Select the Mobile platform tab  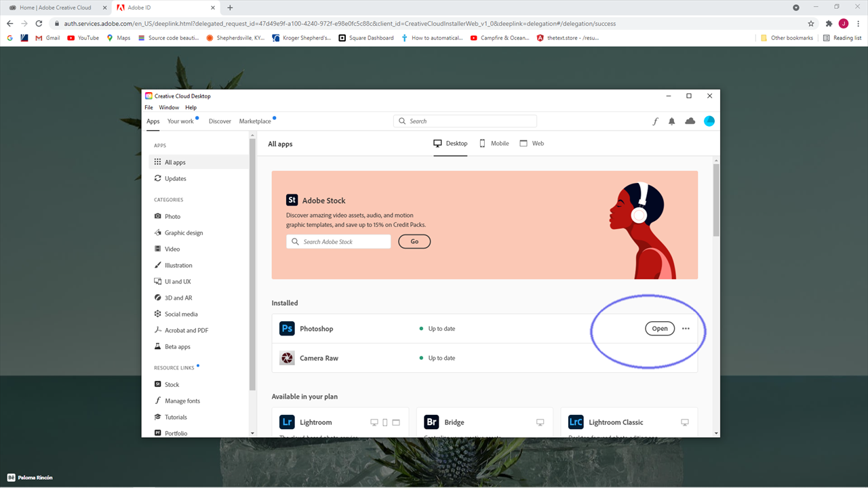click(x=494, y=144)
